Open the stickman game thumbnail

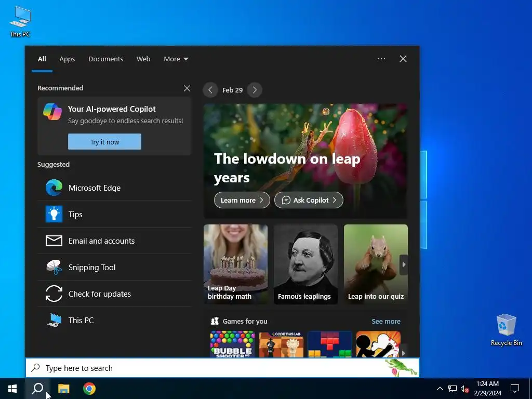point(378,344)
